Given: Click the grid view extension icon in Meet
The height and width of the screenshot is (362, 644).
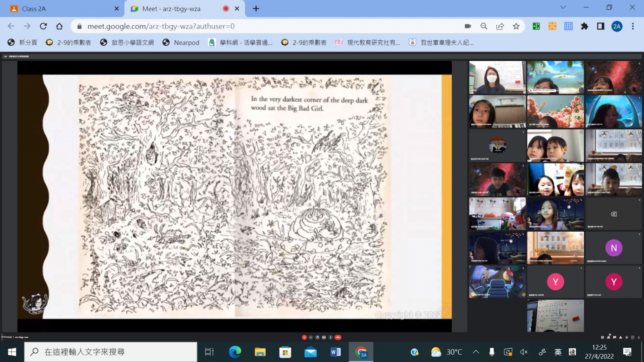Looking at the screenshot, I should (x=633, y=337).
